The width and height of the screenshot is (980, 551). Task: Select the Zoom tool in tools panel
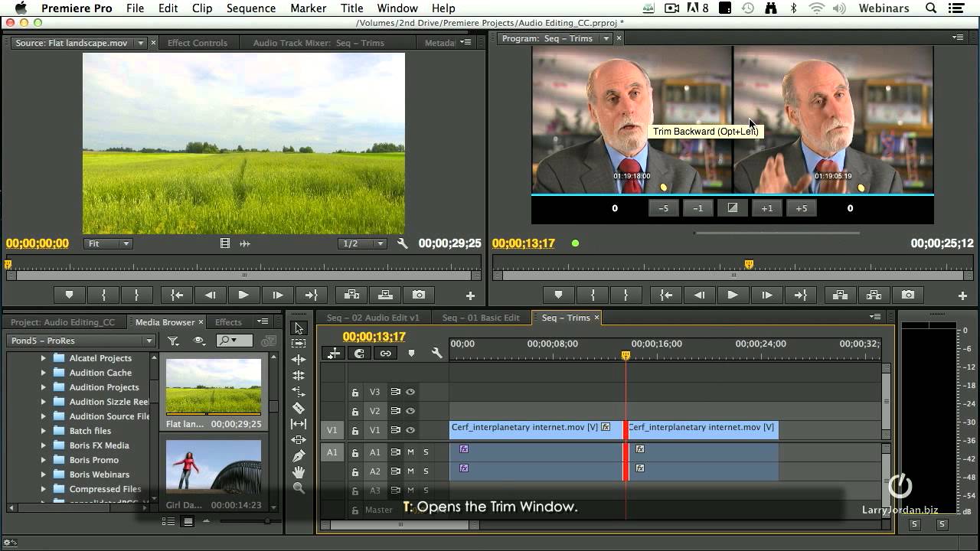pos(299,488)
